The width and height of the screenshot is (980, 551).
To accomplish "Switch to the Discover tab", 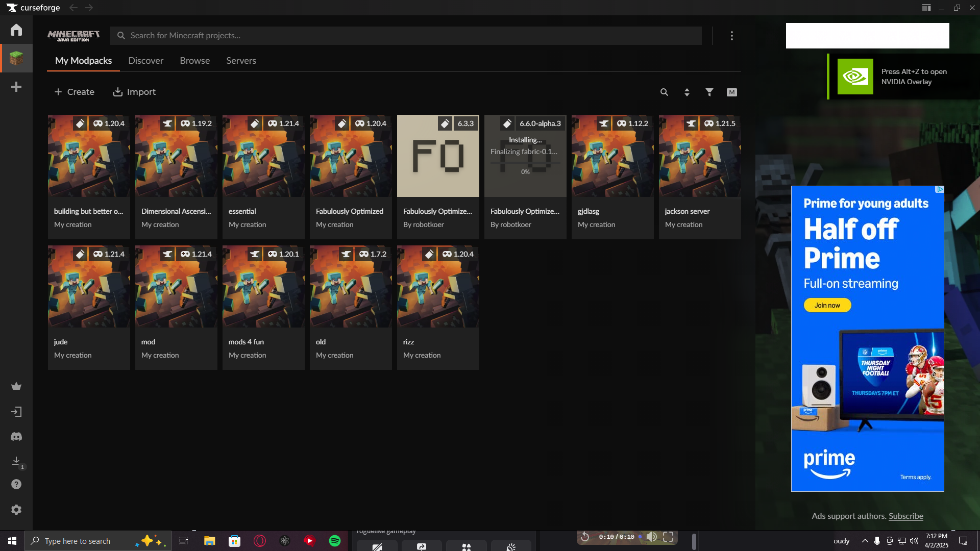I will 145,61.
